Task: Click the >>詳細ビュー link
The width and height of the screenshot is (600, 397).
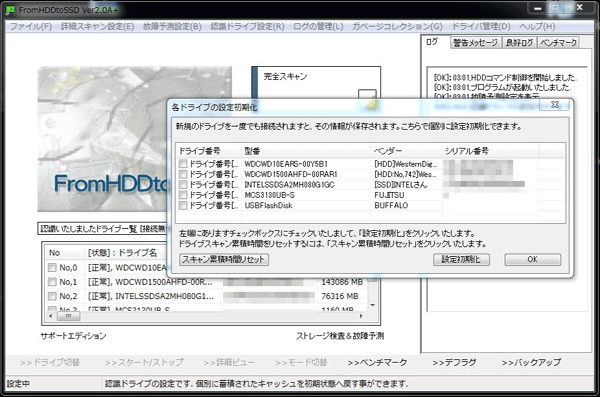Action: tap(229, 362)
